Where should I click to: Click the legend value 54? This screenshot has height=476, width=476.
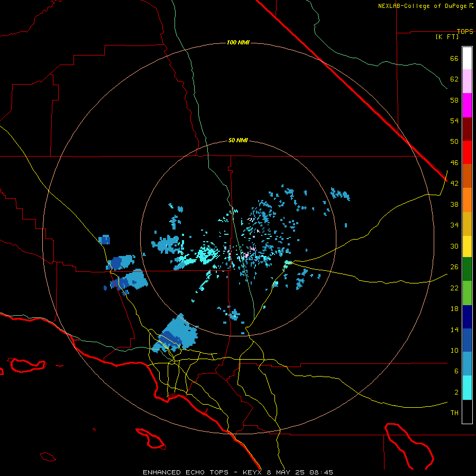pyautogui.click(x=454, y=121)
